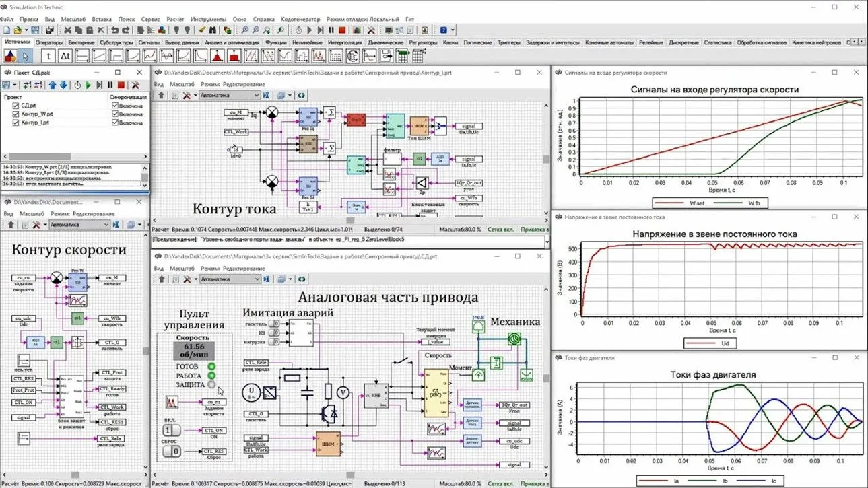
Task: Open the Автоматика dropdown in the СД.prt window
Action: click(x=230, y=279)
